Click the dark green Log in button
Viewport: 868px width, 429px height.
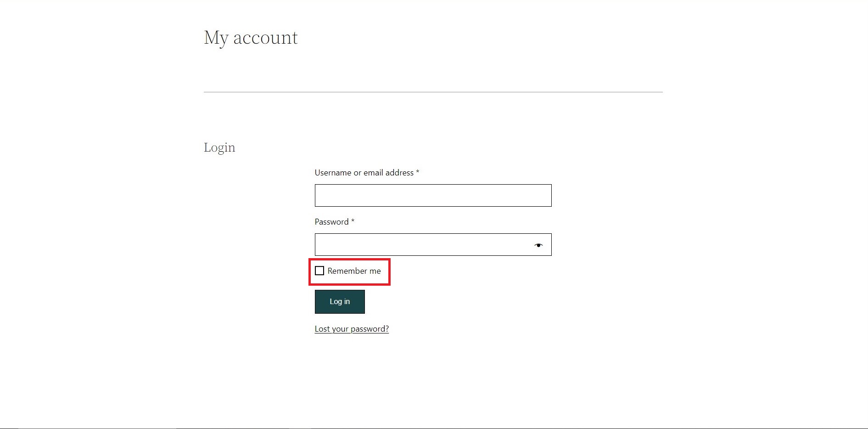(339, 301)
